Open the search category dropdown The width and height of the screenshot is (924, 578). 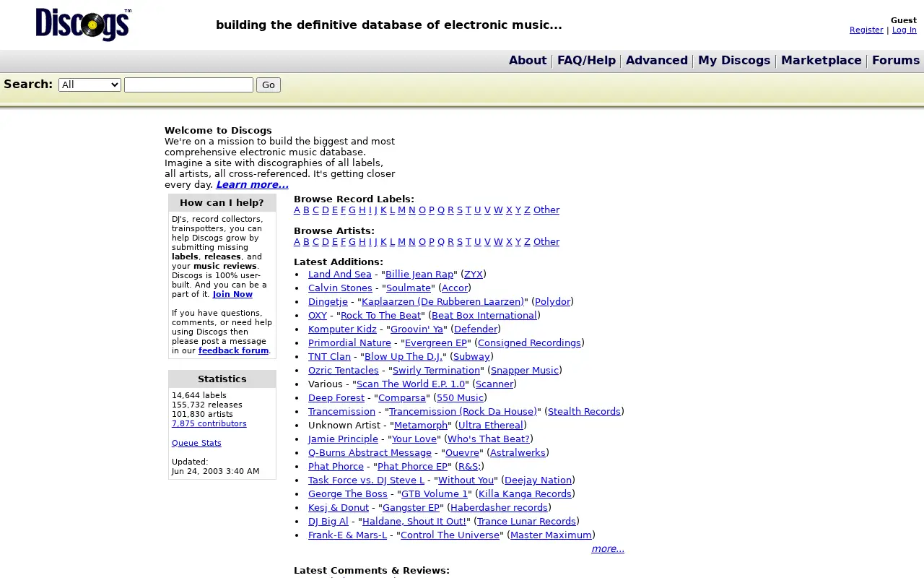point(90,85)
